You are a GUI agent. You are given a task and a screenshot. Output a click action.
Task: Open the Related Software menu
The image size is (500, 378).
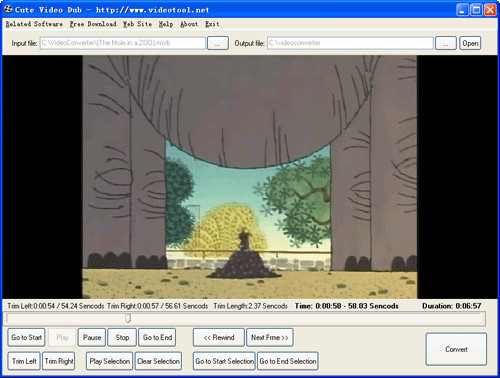tap(34, 24)
